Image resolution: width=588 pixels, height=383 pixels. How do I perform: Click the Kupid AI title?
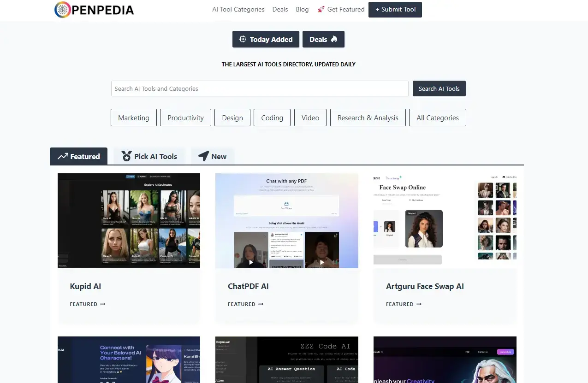tap(85, 286)
